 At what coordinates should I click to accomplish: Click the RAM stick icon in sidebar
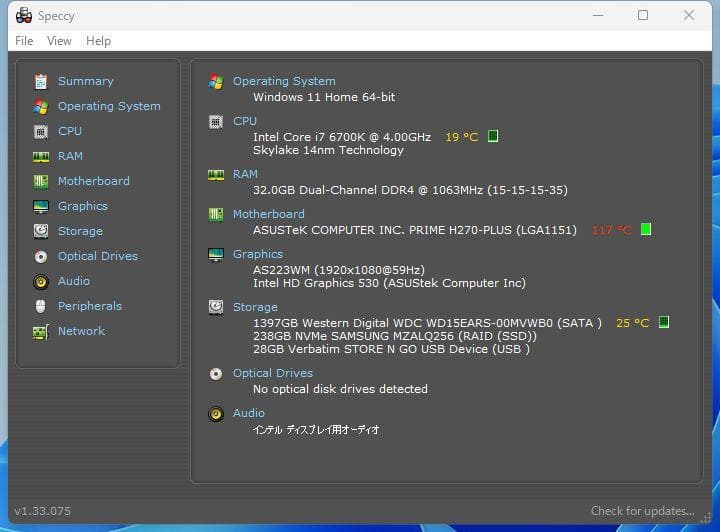[x=41, y=157]
